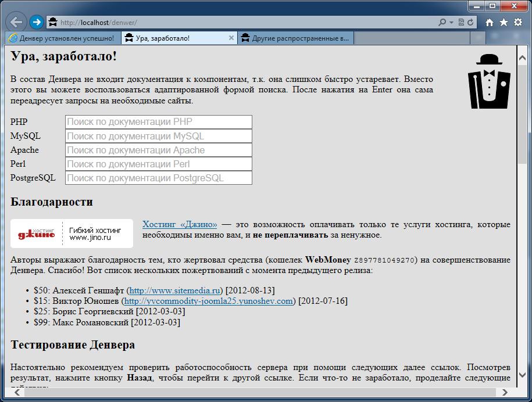The width and height of the screenshot is (532, 402).
Task: Click the blue Forward arrow button
Action: click(x=36, y=22)
